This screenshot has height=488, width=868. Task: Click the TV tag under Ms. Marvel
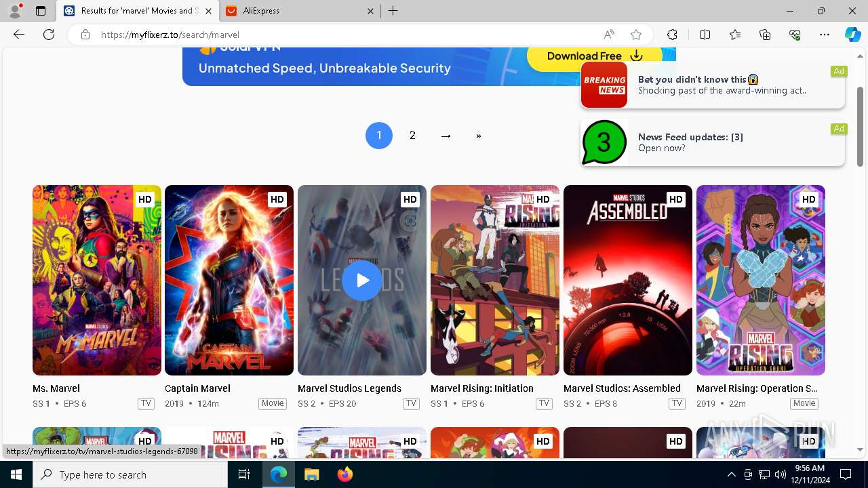[x=146, y=403]
